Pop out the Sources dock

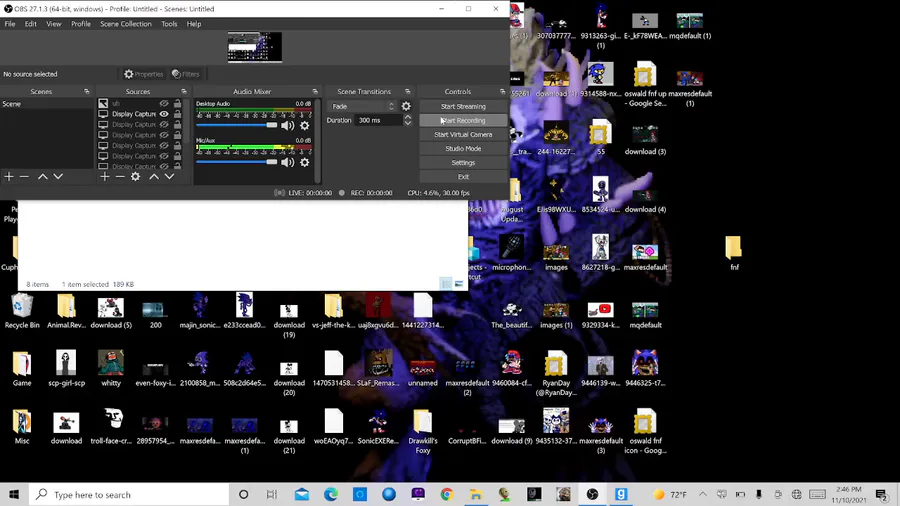(x=184, y=92)
